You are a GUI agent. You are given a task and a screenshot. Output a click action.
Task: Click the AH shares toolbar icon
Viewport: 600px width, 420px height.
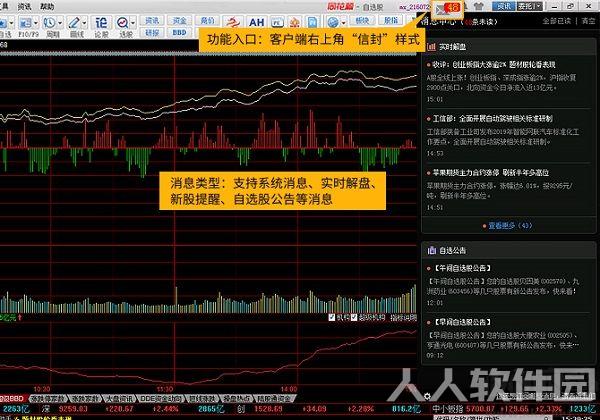pos(256,22)
